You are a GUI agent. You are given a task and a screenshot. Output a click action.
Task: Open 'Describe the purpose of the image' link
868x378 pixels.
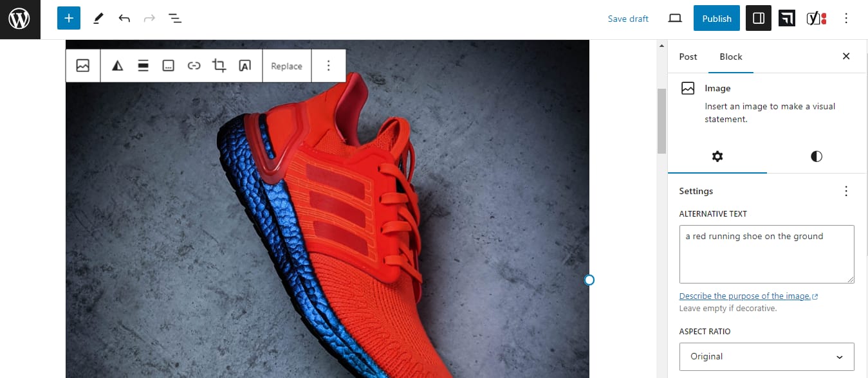point(748,296)
